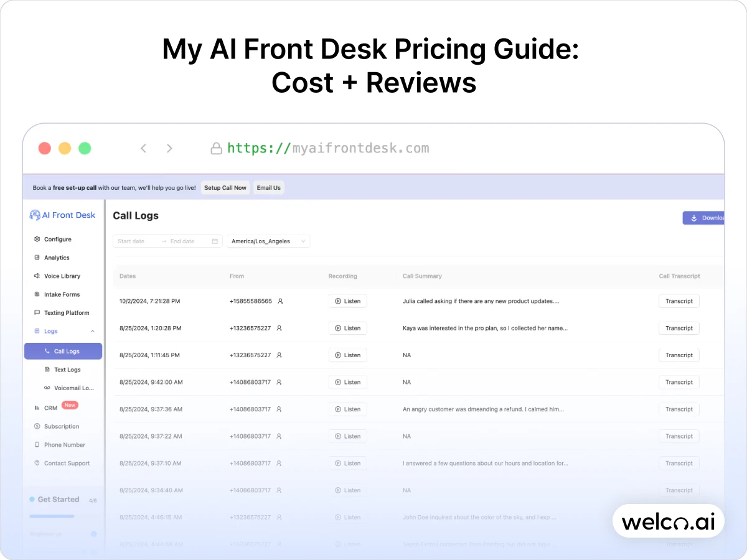Screen dimensions: 747x560
Task: Open the date range calendar picker
Action: click(214, 240)
